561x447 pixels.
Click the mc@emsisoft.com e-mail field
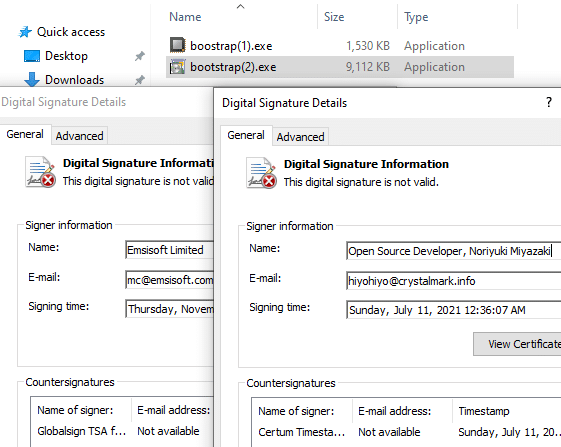(169, 280)
